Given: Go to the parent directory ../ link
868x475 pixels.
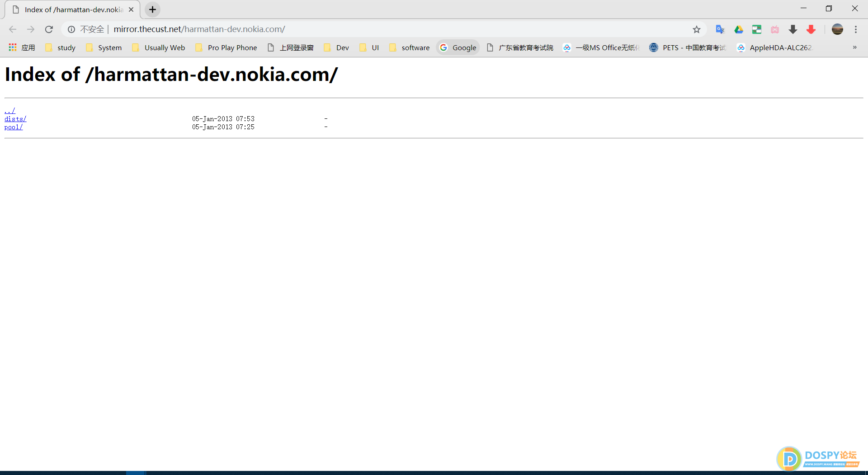Looking at the screenshot, I should tap(10, 111).
